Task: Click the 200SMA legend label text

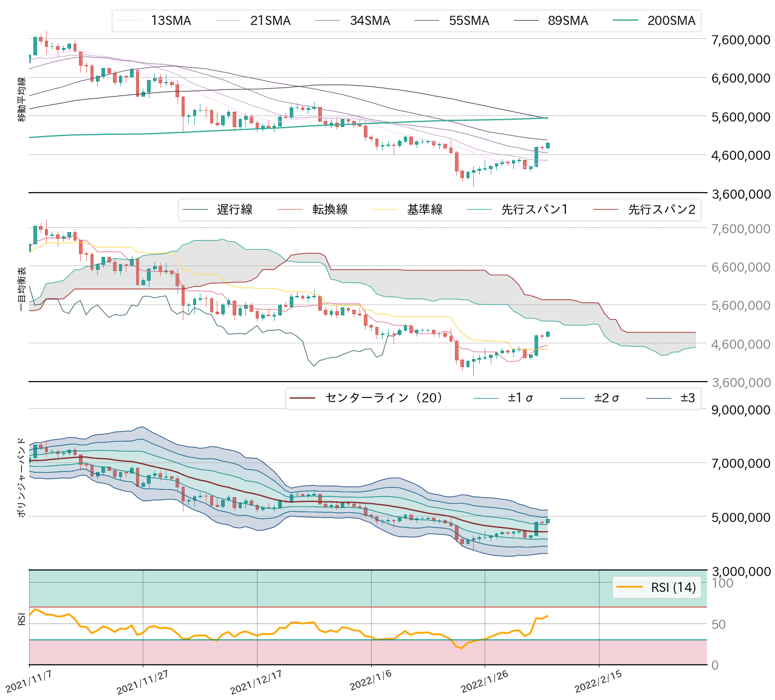Action: click(x=671, y=20)
